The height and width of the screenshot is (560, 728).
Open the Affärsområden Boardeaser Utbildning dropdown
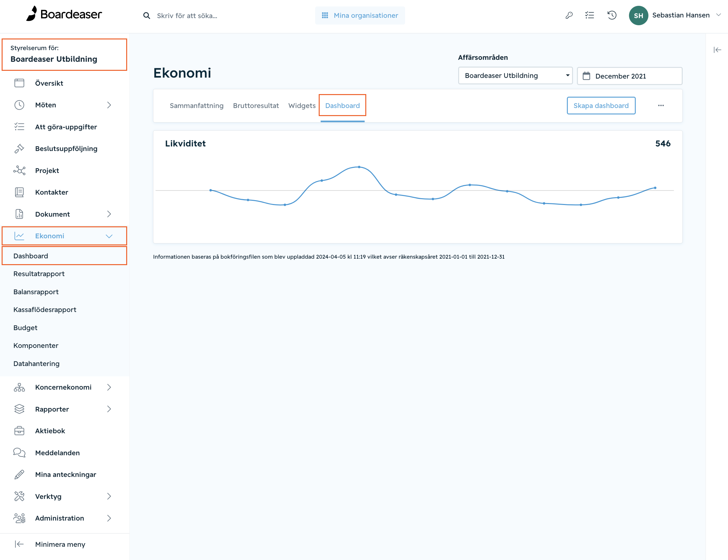coord(515,76)
